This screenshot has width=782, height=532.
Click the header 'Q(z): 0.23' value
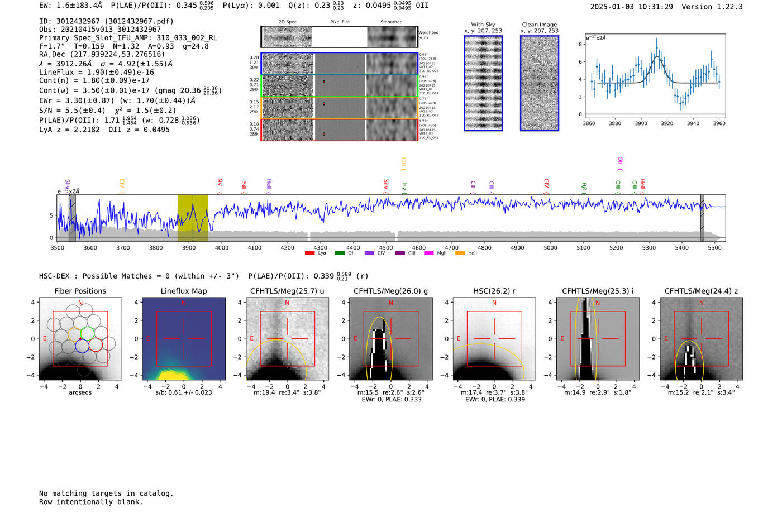(x=316, y=5)
